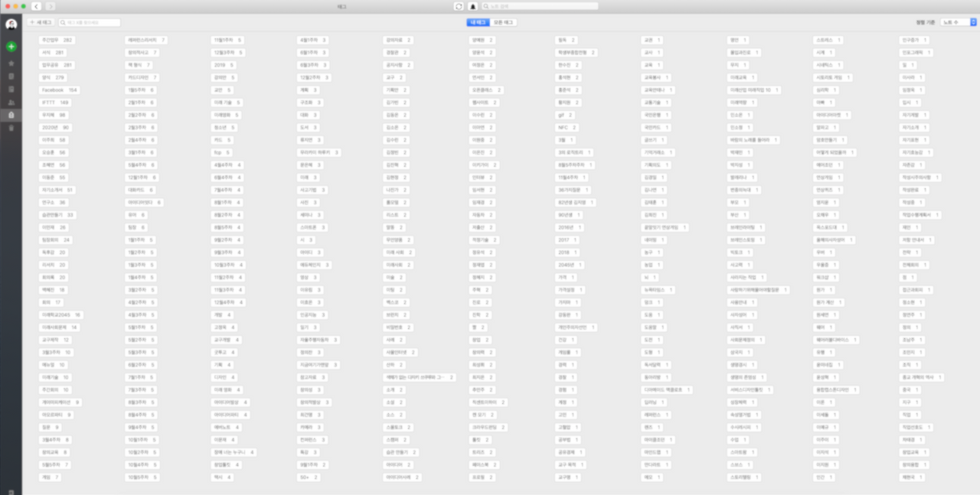Open the notifications bell
This screenshot has height=495, width=980.
click(x=472, y=6)
